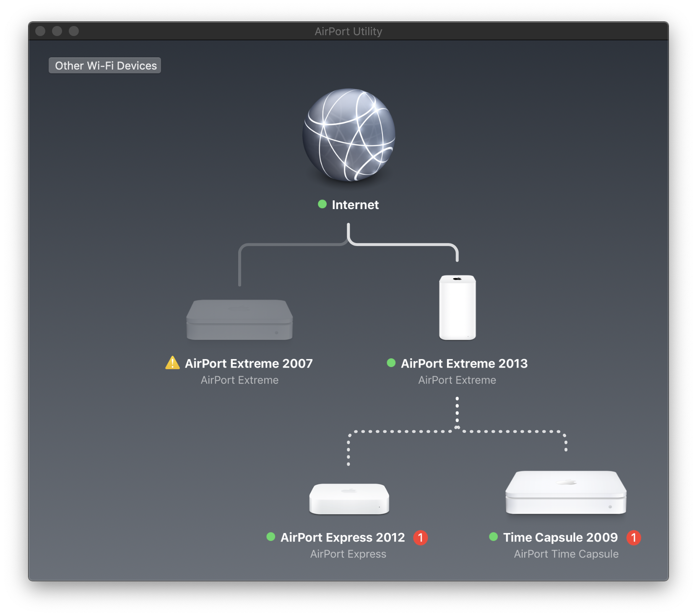Click the red badge next to Time Capsule 2009
Image resolution: width=697 pixels, height=616 pixels.
click(633, 538)
